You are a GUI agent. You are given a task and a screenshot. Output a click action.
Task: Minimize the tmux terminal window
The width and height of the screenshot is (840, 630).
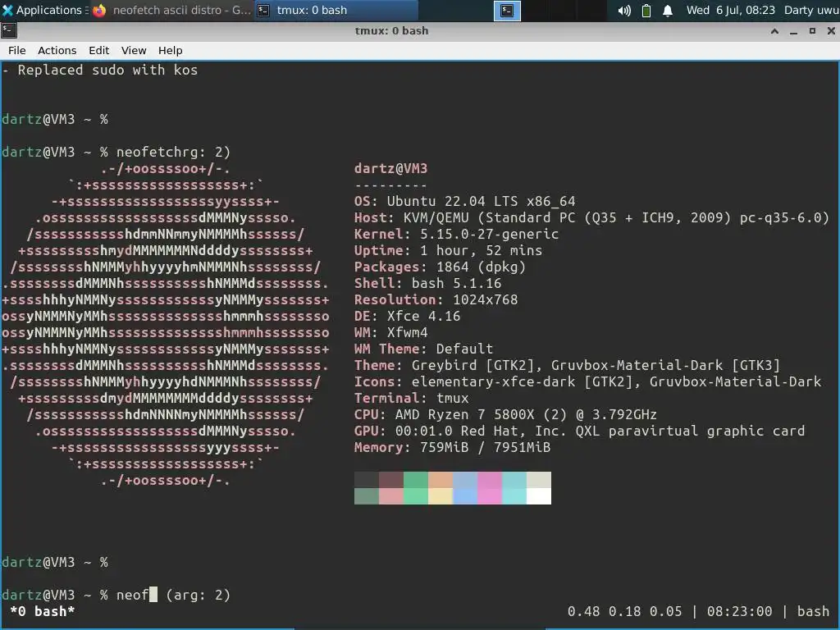tap(793, 31)
